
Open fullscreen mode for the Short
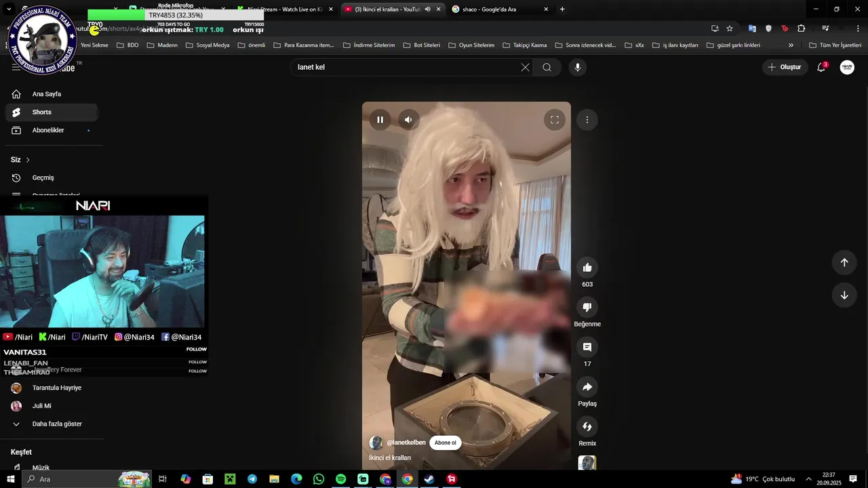554,120
